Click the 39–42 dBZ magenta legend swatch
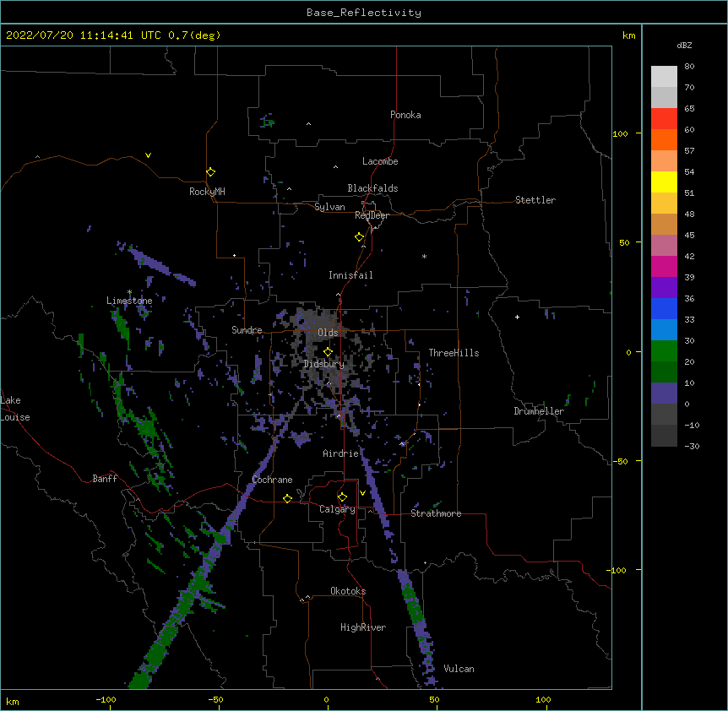Screen dimensions: 728x711 tap(664, 266)
